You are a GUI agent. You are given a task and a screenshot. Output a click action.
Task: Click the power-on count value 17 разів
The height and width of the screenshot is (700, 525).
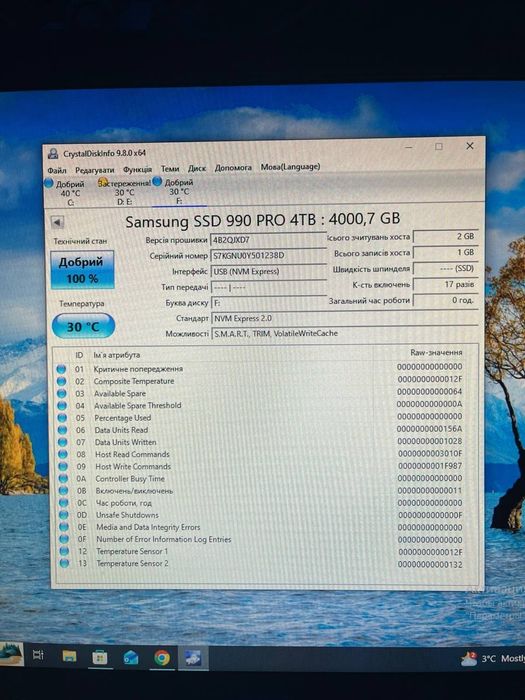coord(445,284)
